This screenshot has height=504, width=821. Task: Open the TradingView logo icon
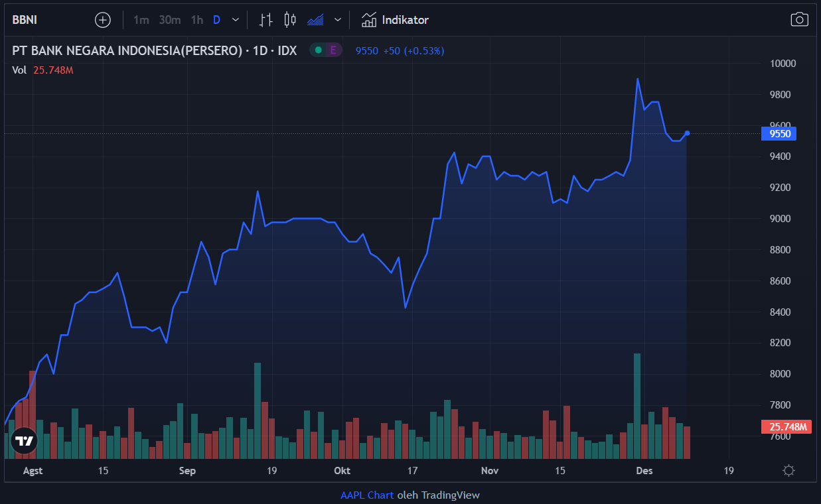[x=25, y=440]
